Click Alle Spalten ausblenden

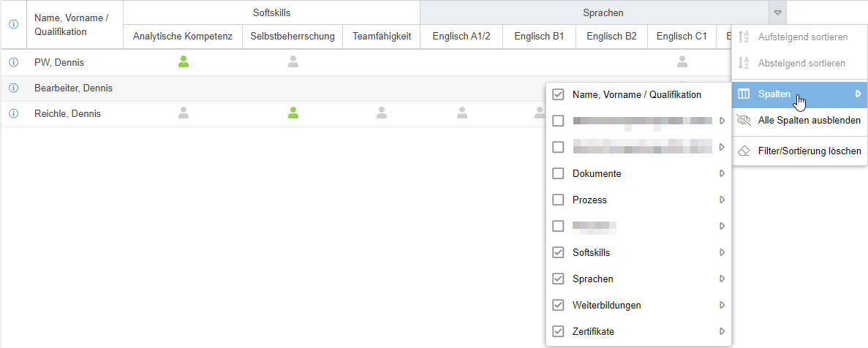[809, 120]
